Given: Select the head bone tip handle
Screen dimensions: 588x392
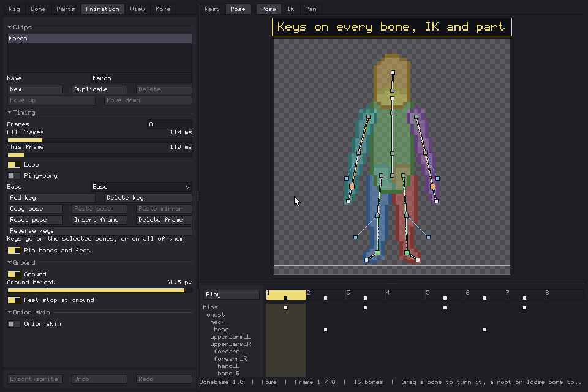Looking at the screenshot, I should click(x=393, y=73).
